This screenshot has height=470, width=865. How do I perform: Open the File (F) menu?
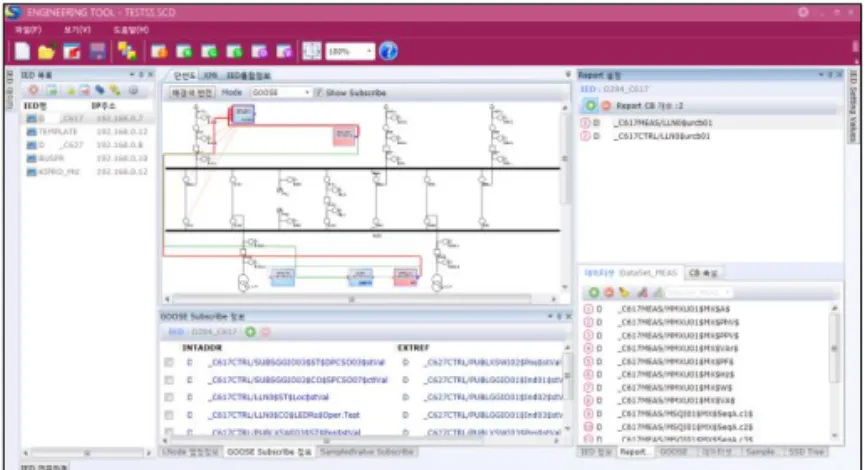point(28,30)
